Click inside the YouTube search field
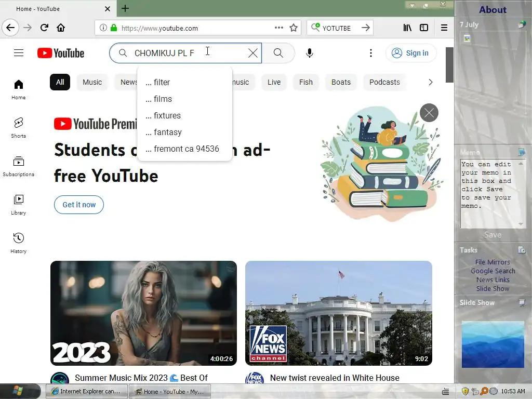The width and height of the screenshot is (532, 399). [x=185, y=53]
